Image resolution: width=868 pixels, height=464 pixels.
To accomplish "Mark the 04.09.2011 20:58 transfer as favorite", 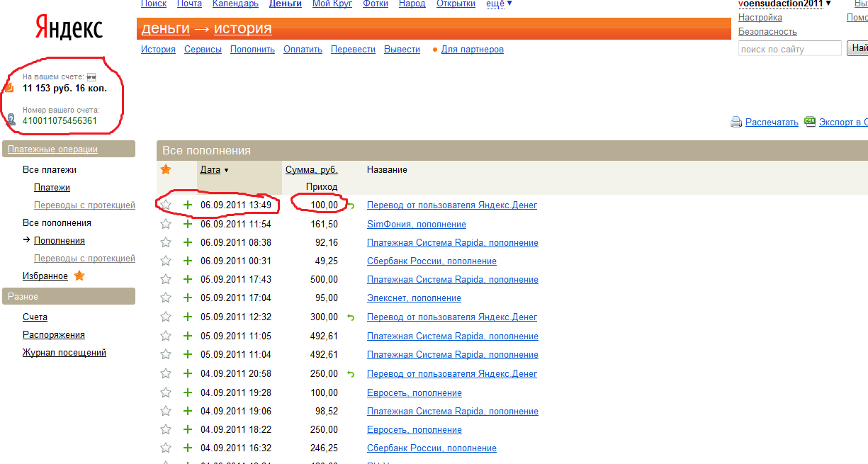I will click(166, 373).
